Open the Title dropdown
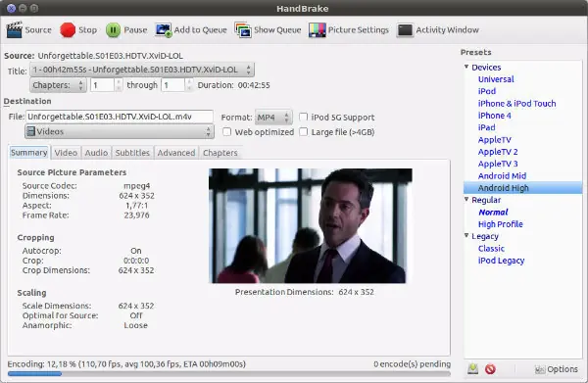588x383 pixels. click(142, 70)
